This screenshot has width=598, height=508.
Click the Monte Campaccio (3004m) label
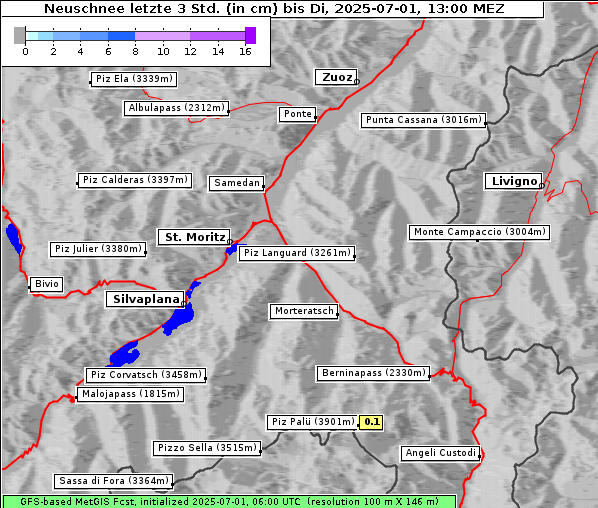tap(479, 232)
